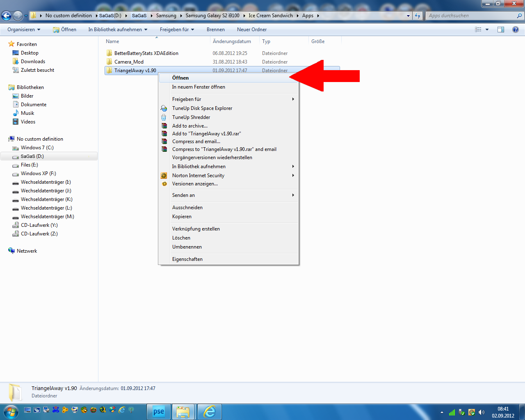The width and height of the screenshot is (525, 420).
Task: Click the Show Desktop quick launch icon
Action: tap(27, 410)
